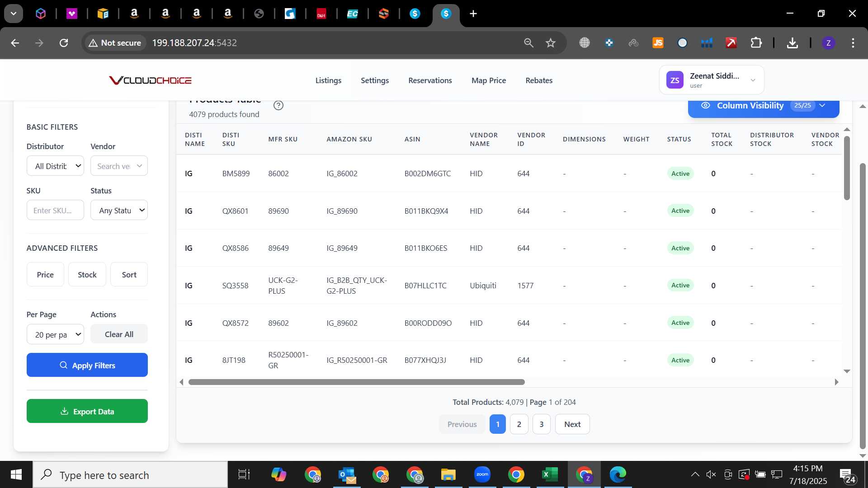The height and width of the screenshot is (488, 868).
Task: Open the Rebates nav item
Action: pyautogui.click(x=539, y=80)
